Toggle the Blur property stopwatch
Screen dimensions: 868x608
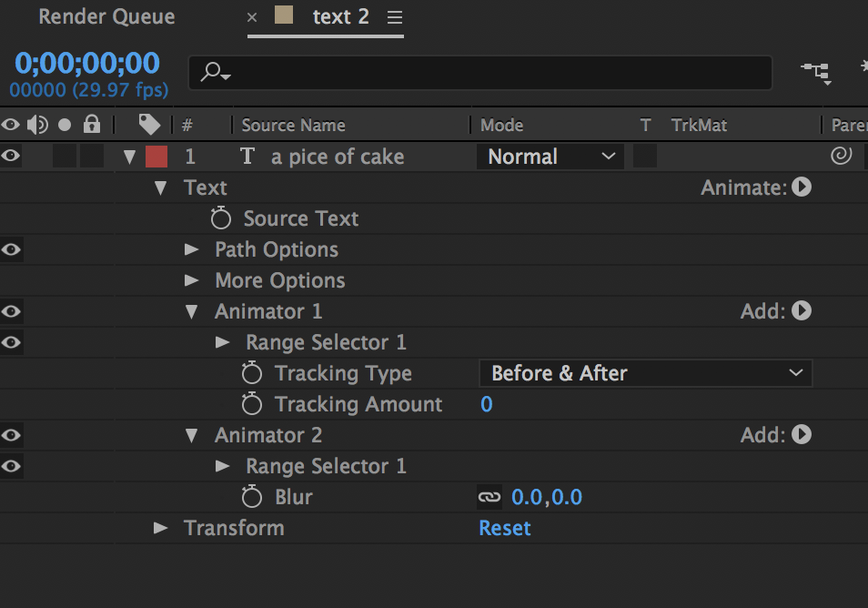tap(252, 497)
